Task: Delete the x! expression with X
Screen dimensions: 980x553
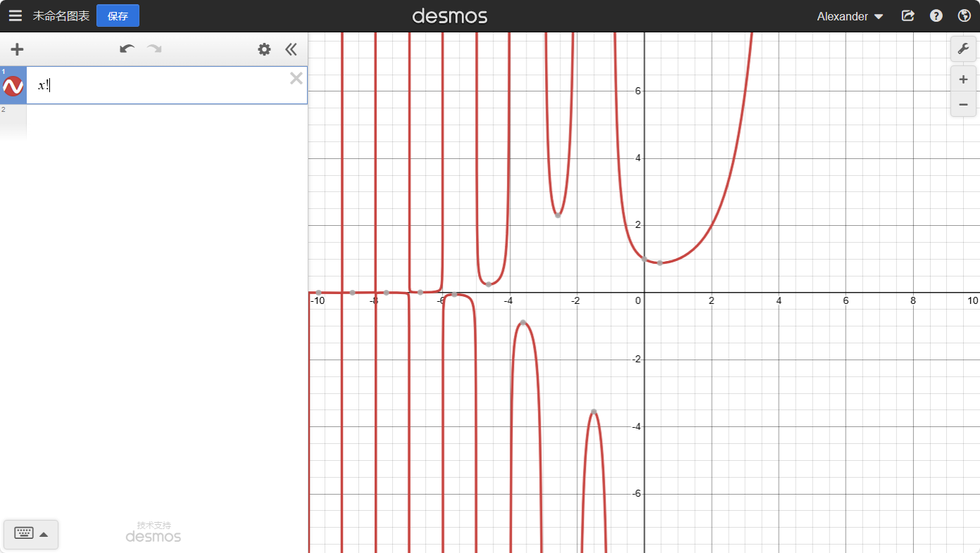Action: pyautogui.click(x=296, y=78)
